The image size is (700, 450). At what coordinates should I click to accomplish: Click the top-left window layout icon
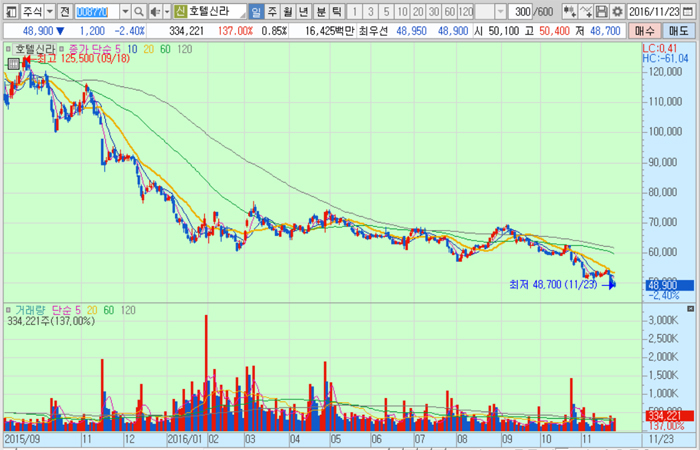[9, 12]
